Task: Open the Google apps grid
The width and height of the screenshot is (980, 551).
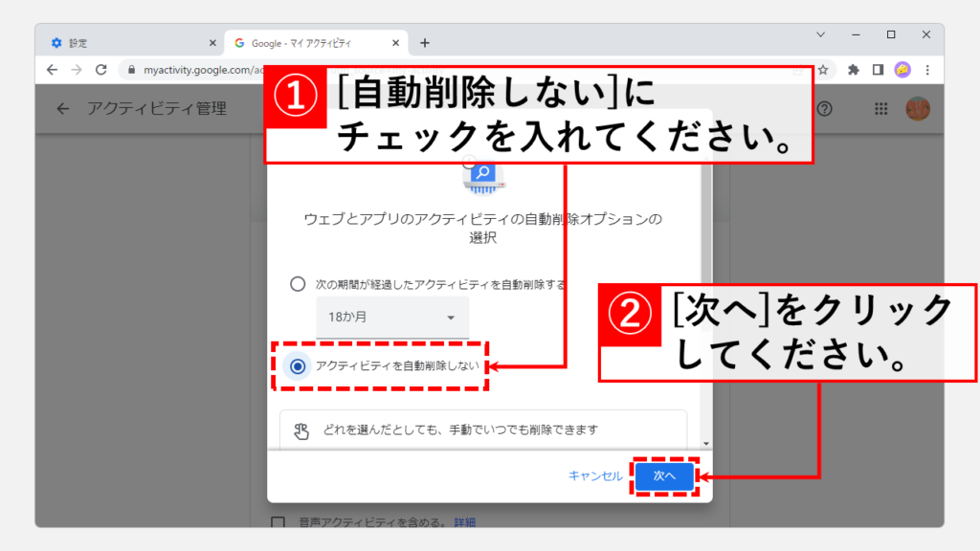Action: click(x=881, y=109)
